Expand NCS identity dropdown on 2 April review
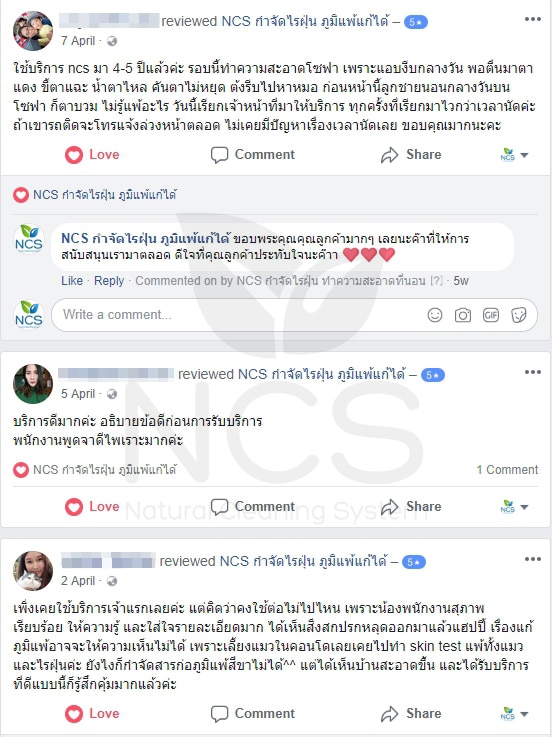Image resolution: width=552 pixels, height=737 pixels. coord(514,713)
